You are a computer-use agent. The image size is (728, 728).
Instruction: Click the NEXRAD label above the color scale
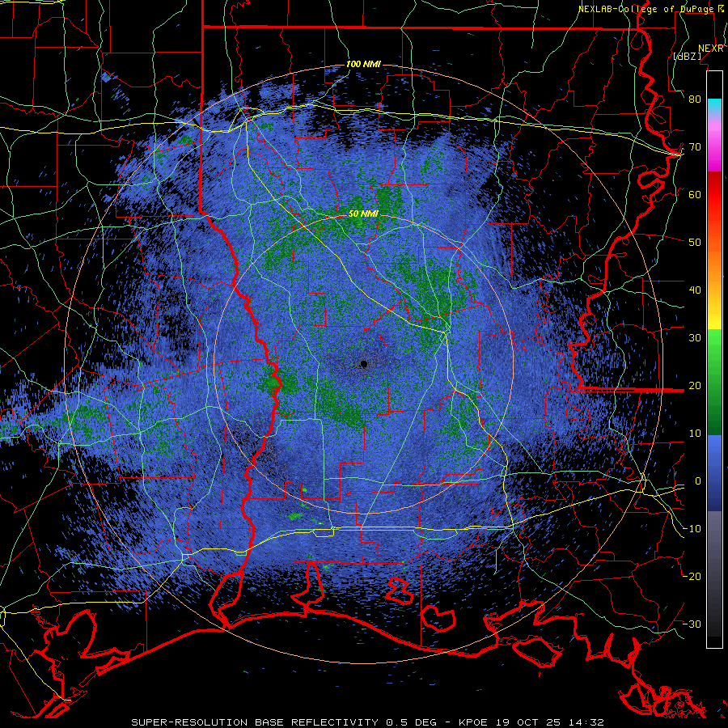pyautogui.click(x=711, y=49)
